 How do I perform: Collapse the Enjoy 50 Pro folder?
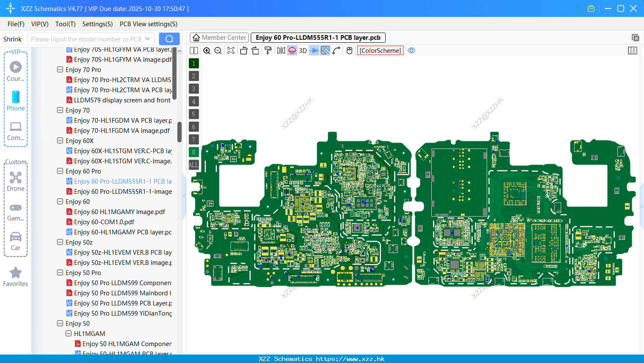(60, 272)
